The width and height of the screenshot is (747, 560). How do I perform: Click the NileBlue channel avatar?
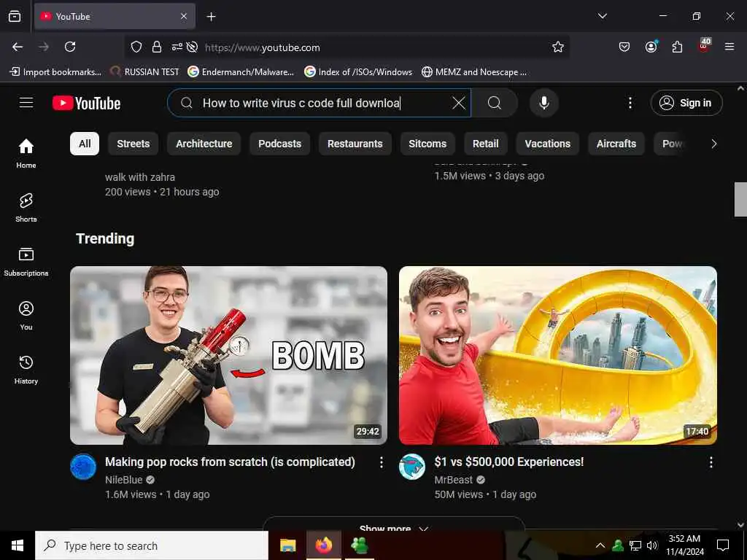pos(83,467)
